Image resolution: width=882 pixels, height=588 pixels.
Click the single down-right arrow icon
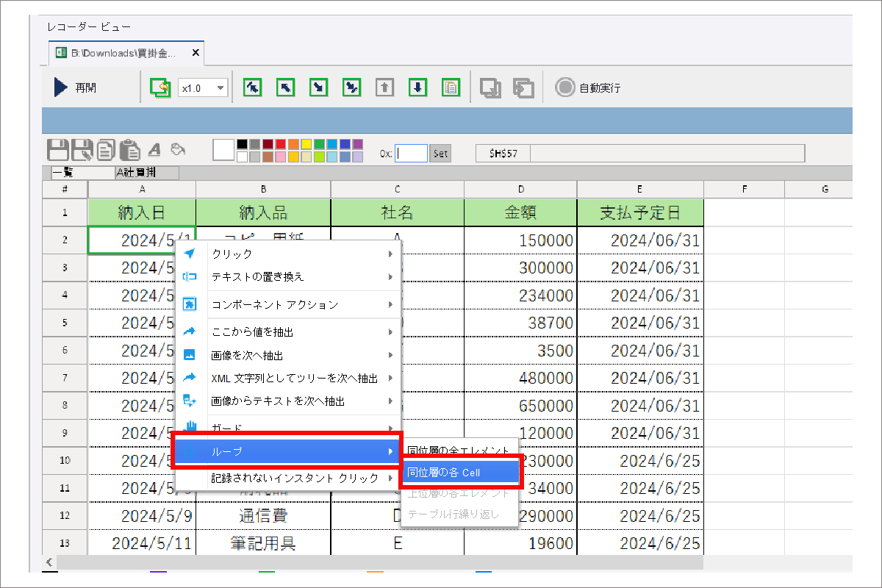click(318, 87)
